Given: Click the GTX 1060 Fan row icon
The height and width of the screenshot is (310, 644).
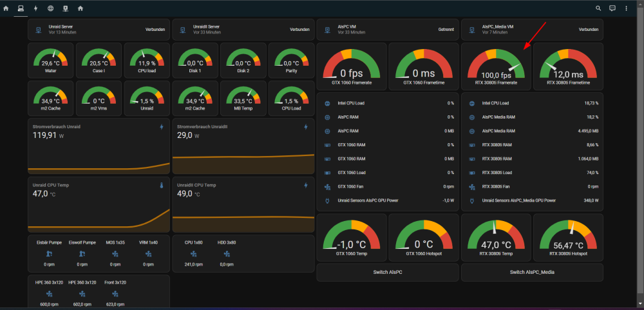Looking at the screenshot, I should tap(327, 187).
